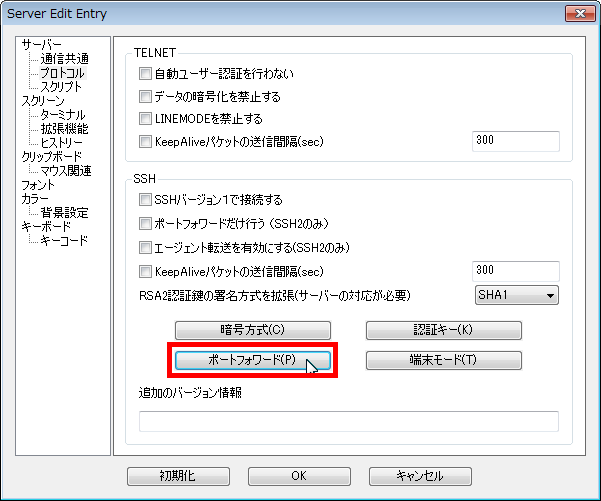Open the 拡張機能 settings page
This screenshot has height=501, width=601.
(64, 128)
